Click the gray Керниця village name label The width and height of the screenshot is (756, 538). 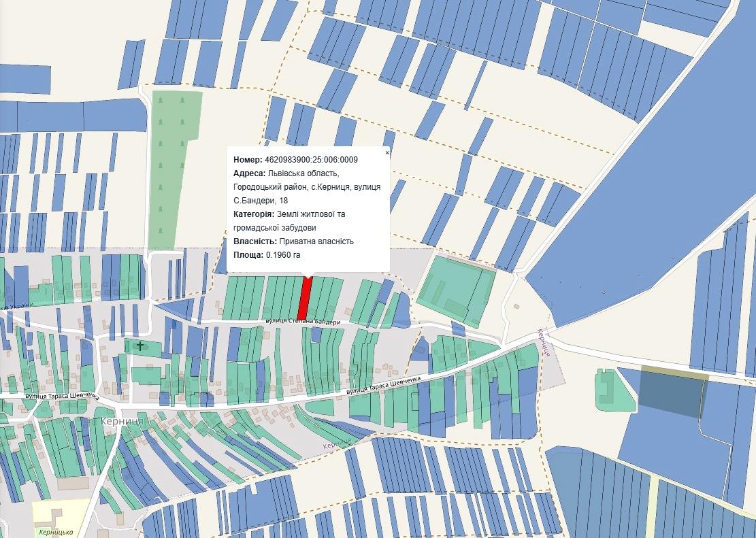click(x=120, y=422)
